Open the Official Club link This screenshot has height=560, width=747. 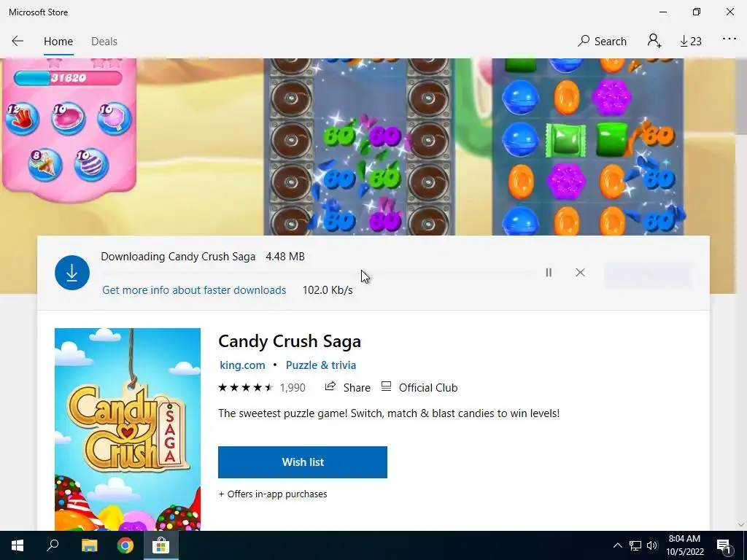419,388
